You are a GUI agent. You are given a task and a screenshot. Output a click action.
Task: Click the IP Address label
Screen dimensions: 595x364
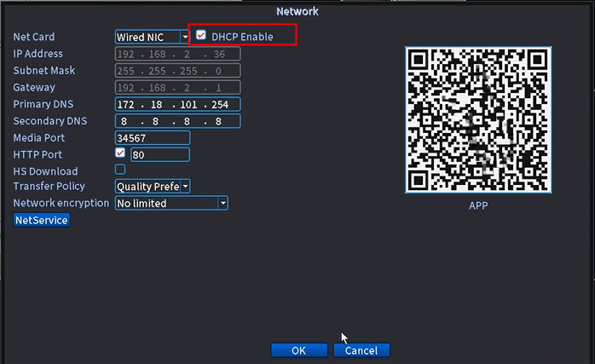(x=38, y=54)
